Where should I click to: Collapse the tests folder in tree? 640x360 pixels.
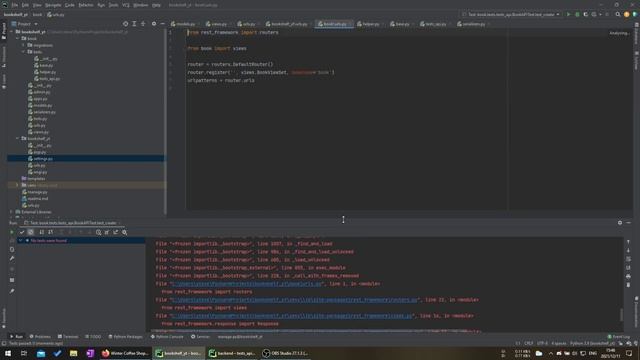click(x=23, y=52)
